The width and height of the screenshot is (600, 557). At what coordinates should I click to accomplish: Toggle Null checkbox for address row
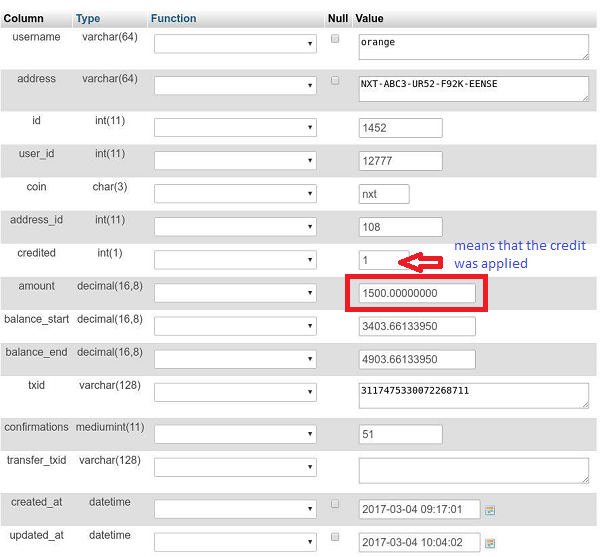[x=335, y=80]
